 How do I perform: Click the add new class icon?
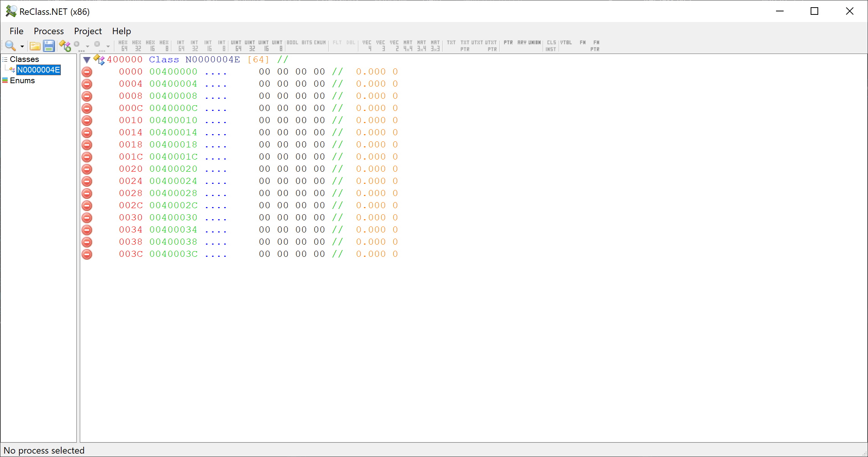(65, 46)
